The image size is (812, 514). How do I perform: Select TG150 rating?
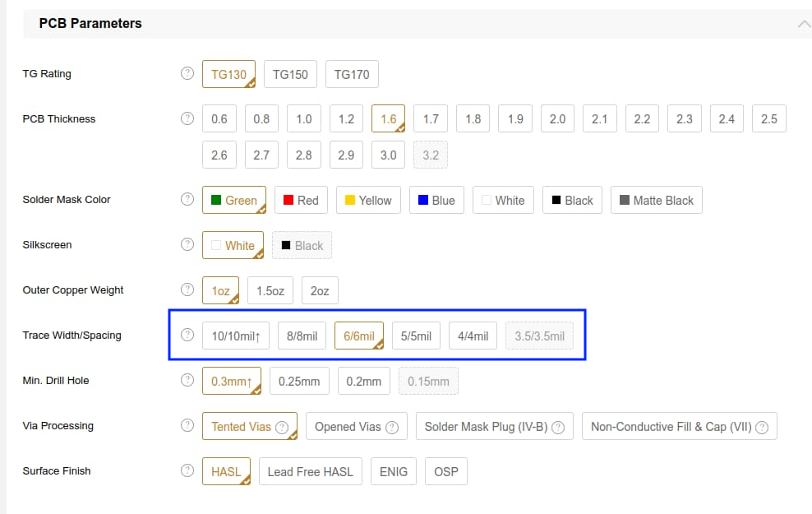(x=290, y=74)
